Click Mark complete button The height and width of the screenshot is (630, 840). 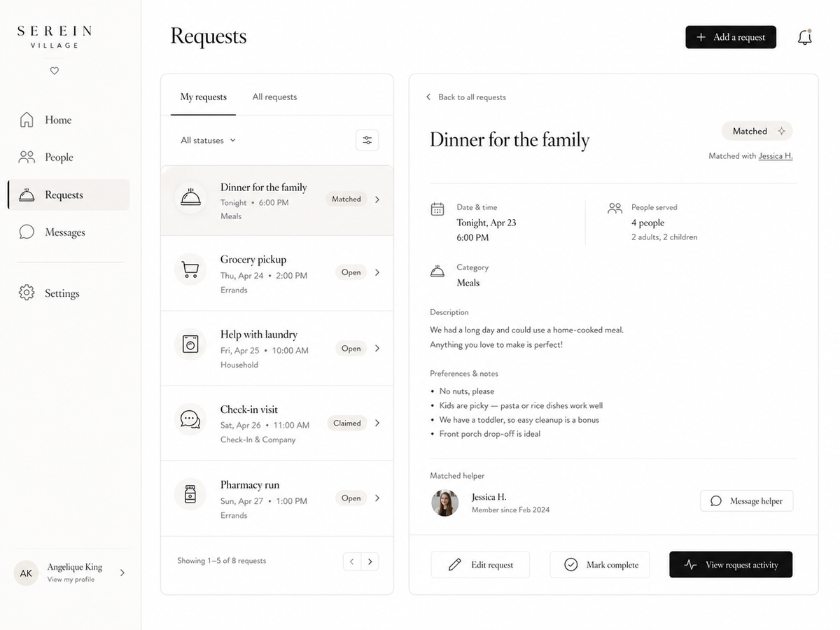click(x=600, y=565)
